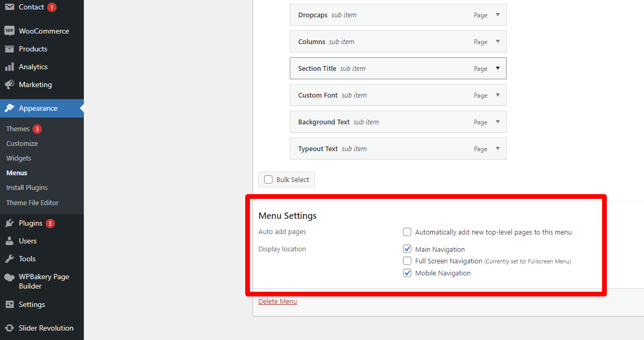This screenshot has width=644, height=340.
Task: Click the Bulk Select button label
Action: [x=293, y=179]
